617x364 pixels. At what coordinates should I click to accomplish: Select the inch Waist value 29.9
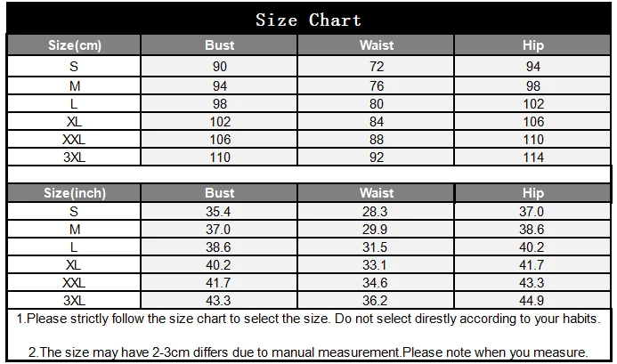pyautogui.click(x=375, y=229)
